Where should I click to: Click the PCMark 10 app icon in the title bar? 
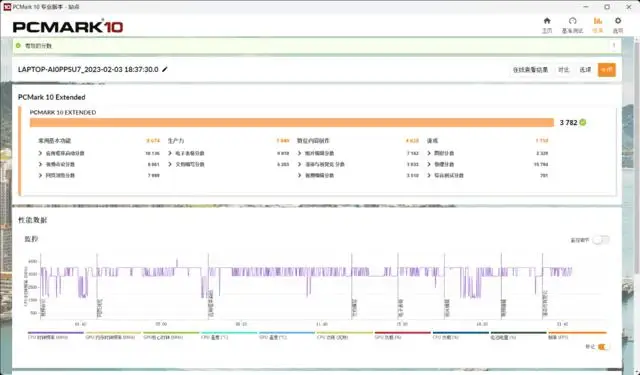pos(7,7)
